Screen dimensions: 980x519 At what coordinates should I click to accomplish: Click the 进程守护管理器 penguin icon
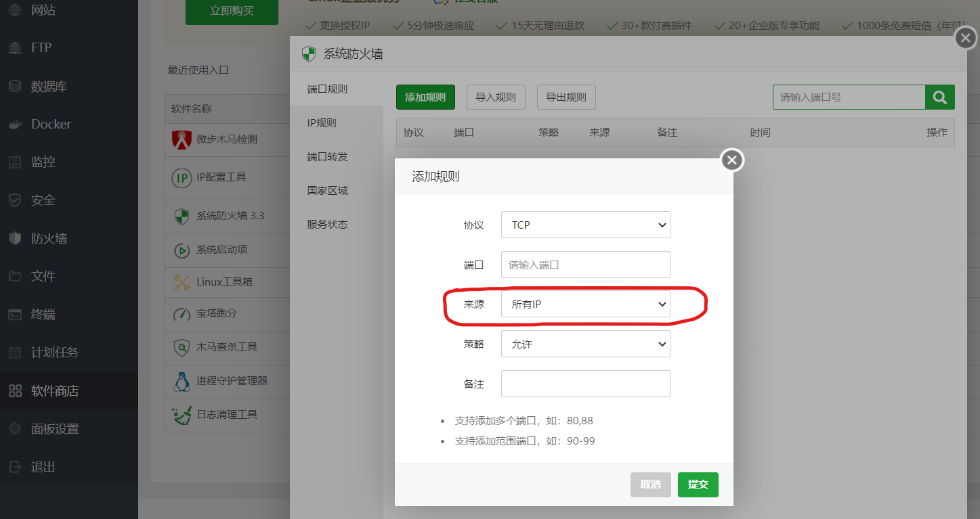(182, 382)
